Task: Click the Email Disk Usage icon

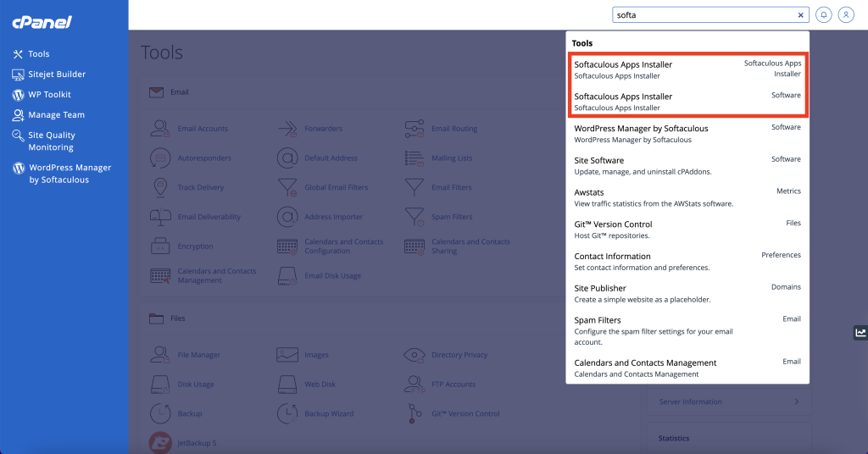Action: click(x=287, y=275)
